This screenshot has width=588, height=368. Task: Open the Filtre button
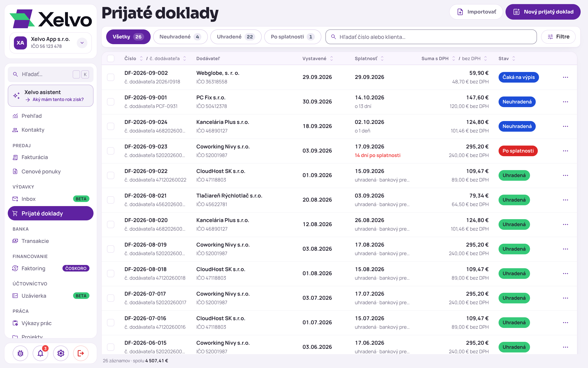[558, 37]
